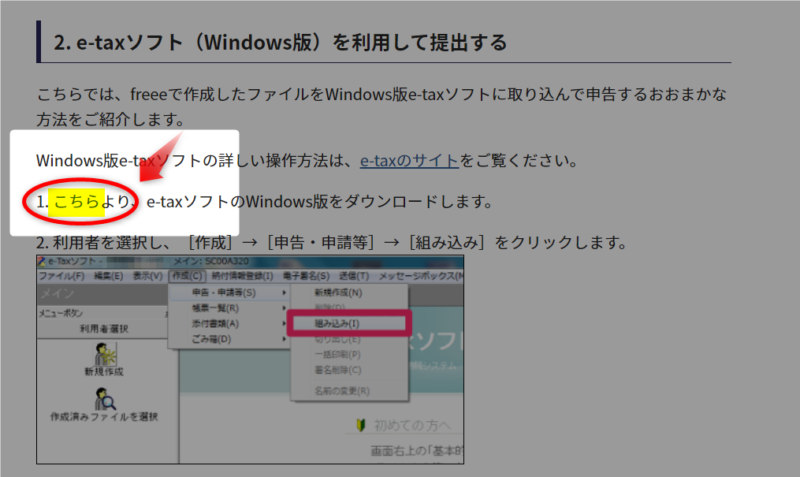800x477 pixels.
Task: Click the e-Taxソフト title bar app icon
Action: 42,262
